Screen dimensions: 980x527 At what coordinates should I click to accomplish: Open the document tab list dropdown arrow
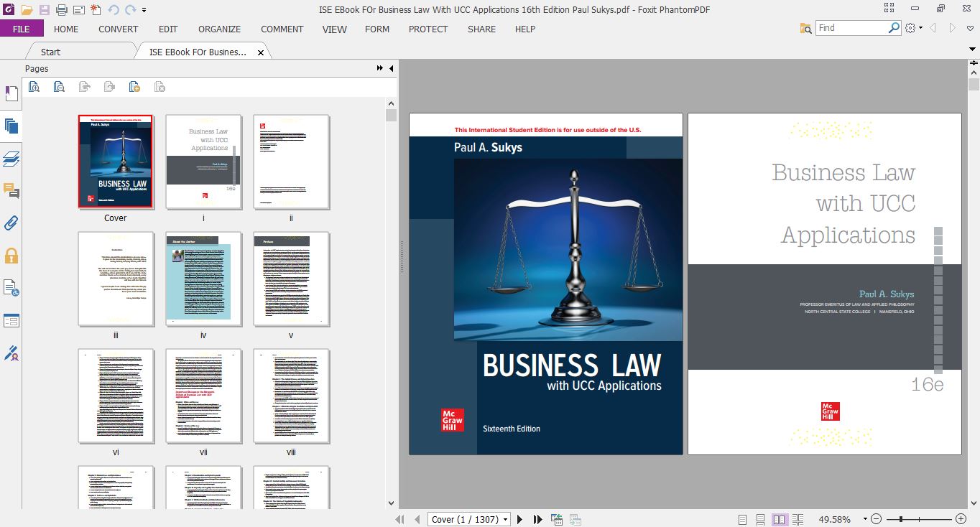974,49
